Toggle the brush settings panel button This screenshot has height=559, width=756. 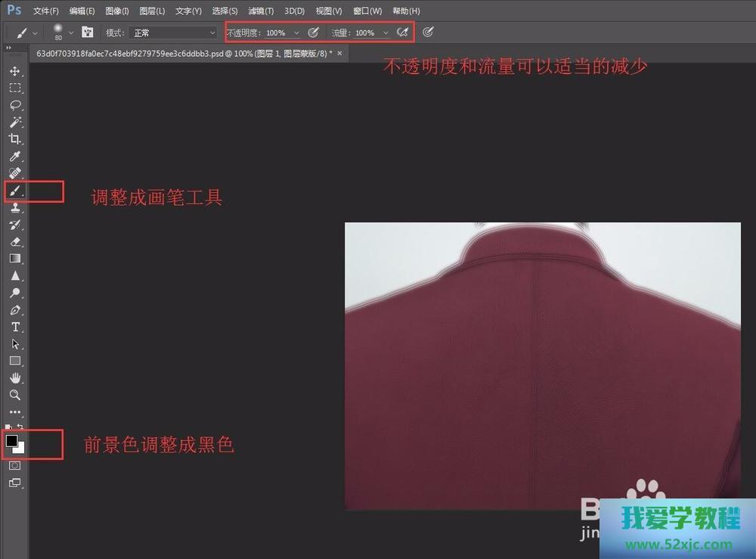coord(88,33)
